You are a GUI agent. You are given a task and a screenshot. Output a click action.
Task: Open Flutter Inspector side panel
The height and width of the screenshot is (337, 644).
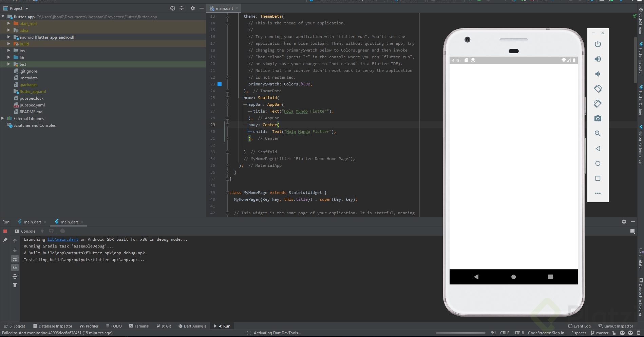(x=641, y=58)
